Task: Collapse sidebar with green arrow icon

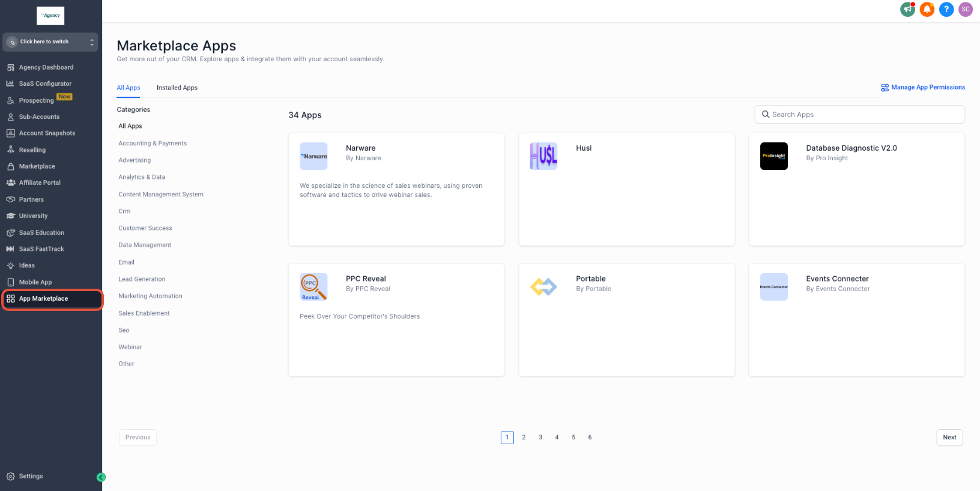Action: (101, 477)
